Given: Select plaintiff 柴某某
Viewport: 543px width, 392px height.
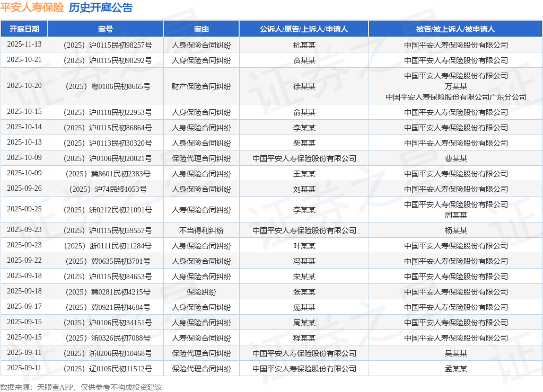Looking at the screenshot, I should (x=304, y=143).
